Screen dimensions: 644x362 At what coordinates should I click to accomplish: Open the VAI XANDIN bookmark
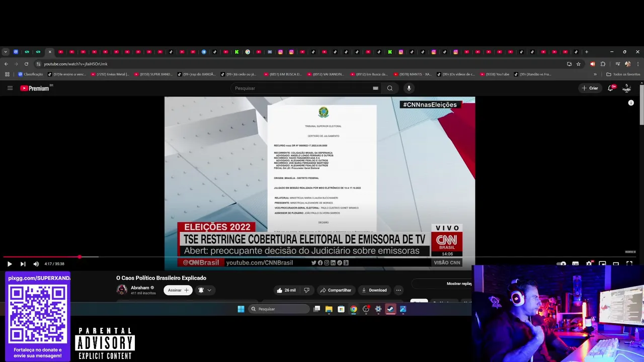(x=327, y=74)
